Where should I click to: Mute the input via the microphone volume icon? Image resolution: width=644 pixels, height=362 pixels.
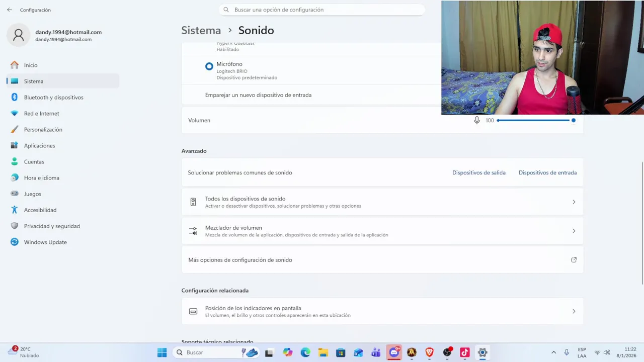pyautogui.click(x=477, y=121)
